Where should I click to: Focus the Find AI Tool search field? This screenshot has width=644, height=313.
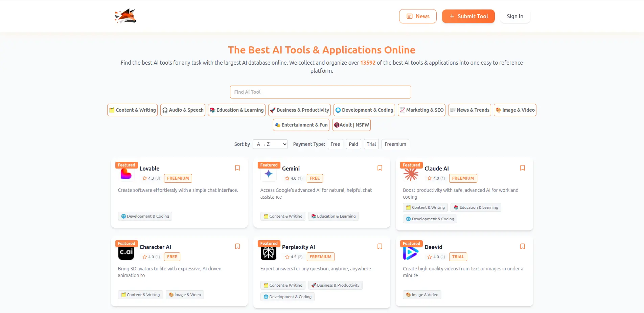click(x=321, y=92)
